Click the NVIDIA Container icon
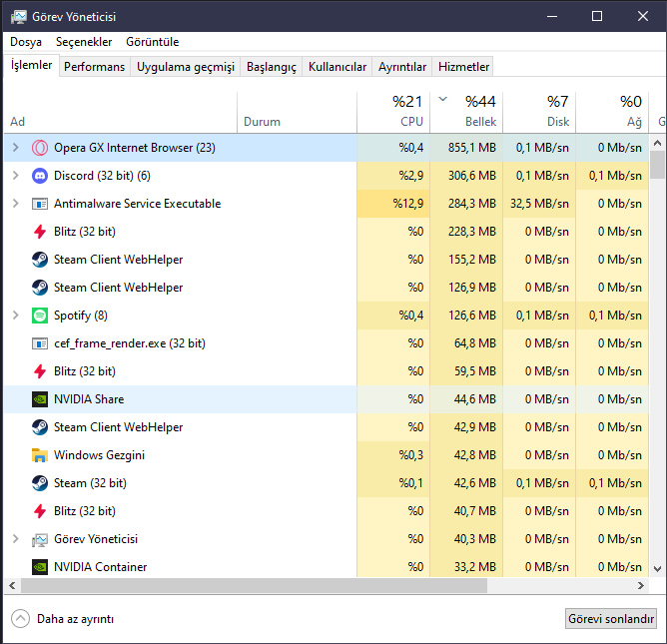667x644 pixels. pos(40,567)
